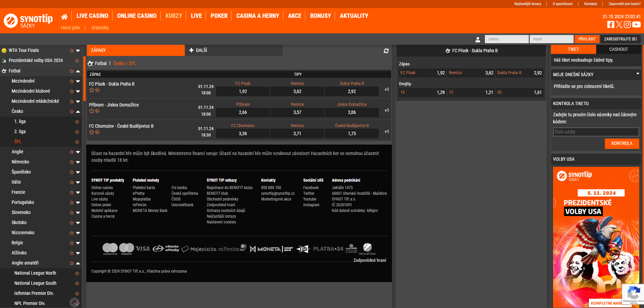Toggle favorite star for National League North

77,273
